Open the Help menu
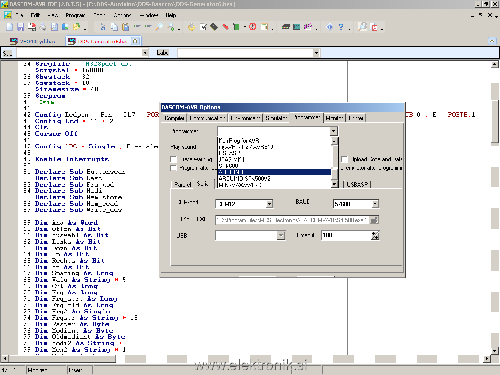Image resolution: width=500 pixels, height=375 pixels. [171, 15]
